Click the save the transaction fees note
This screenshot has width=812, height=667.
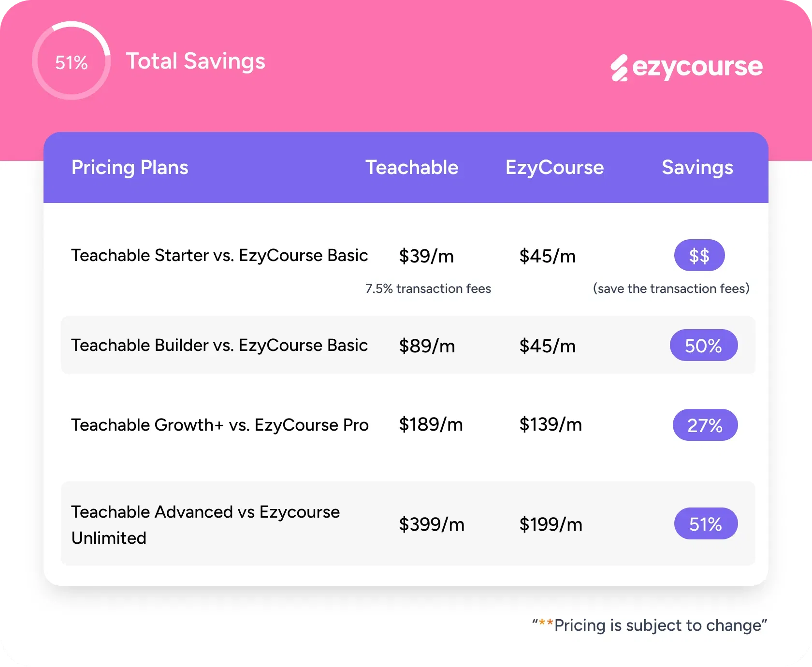coord(671,289)
